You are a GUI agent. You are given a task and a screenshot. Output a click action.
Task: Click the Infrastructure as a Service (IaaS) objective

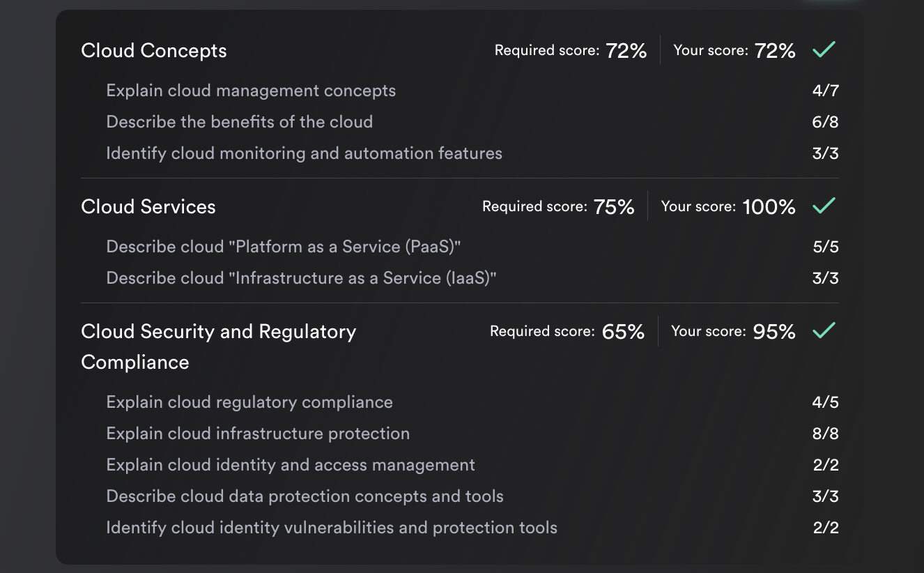tap(301, 278)
